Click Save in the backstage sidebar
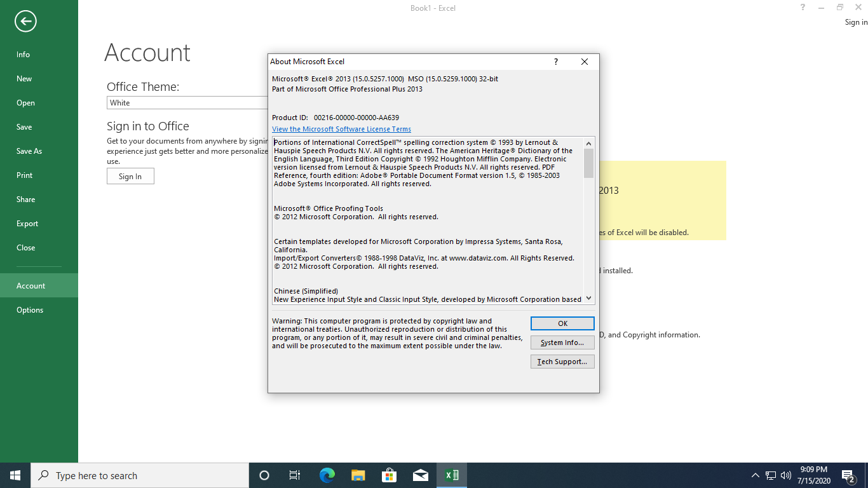Image resolution: width=868 pixels, height=488 pixels. pos(39,127)
